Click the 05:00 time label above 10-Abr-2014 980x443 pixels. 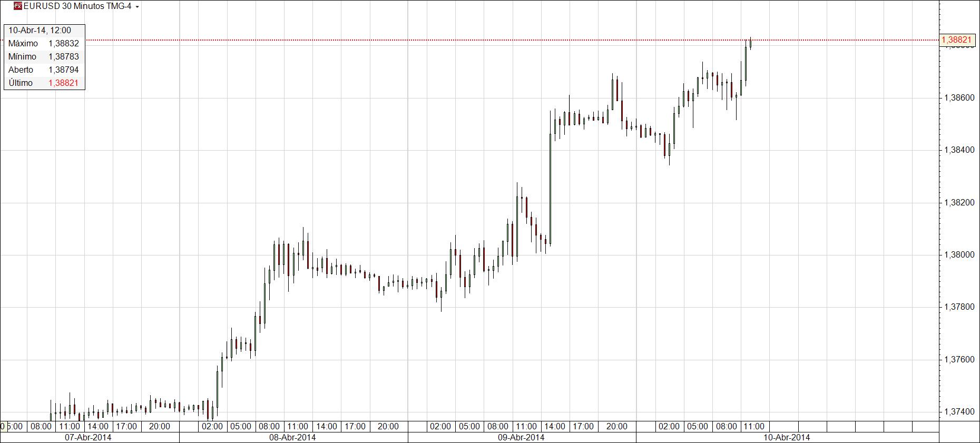point(698,426)
